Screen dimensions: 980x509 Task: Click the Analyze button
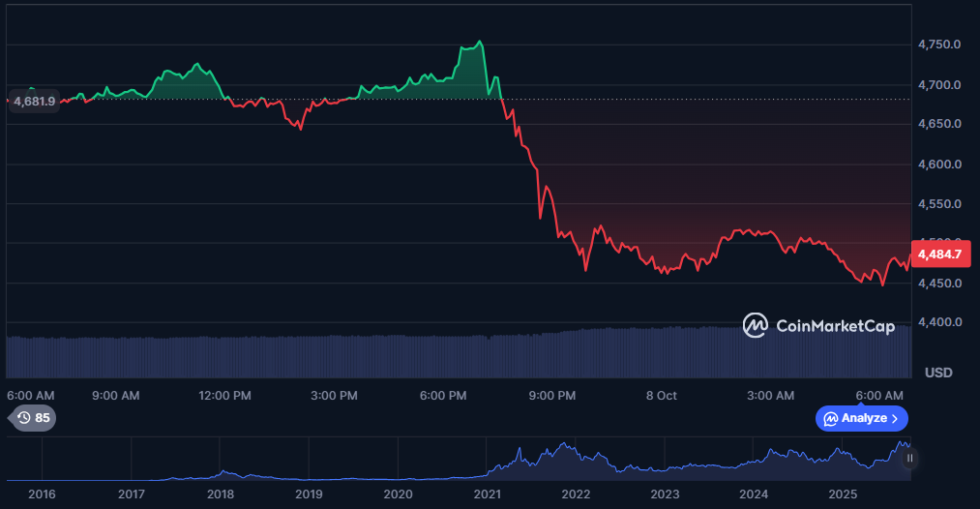[863, 418]
